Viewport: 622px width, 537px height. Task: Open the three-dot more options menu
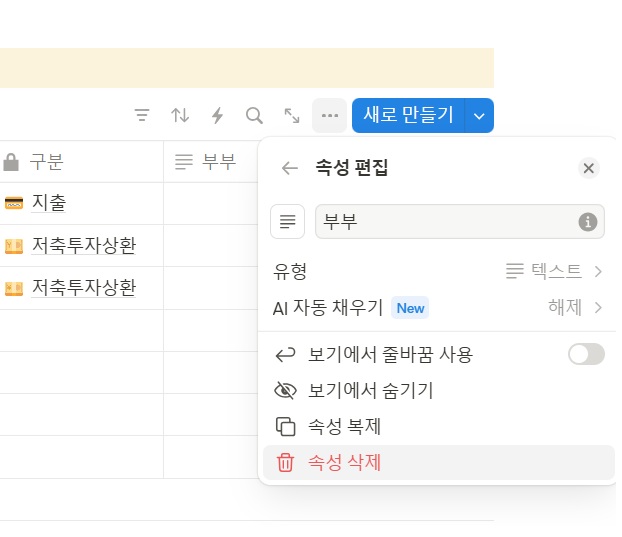coord(329,116)
